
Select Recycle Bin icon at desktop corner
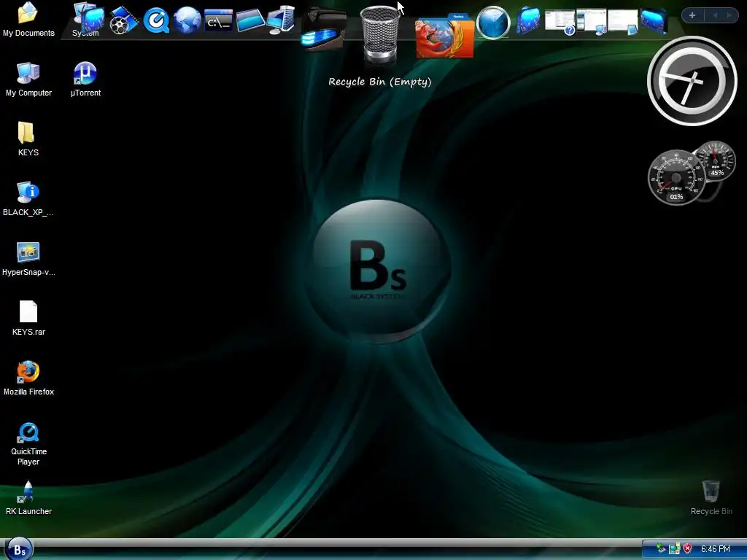(711, 498)
